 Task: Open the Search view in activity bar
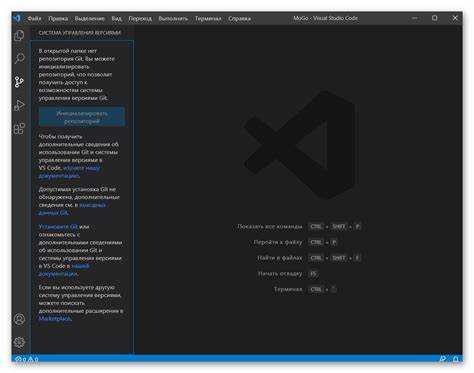pyautogui.click(x=19, y=58)
